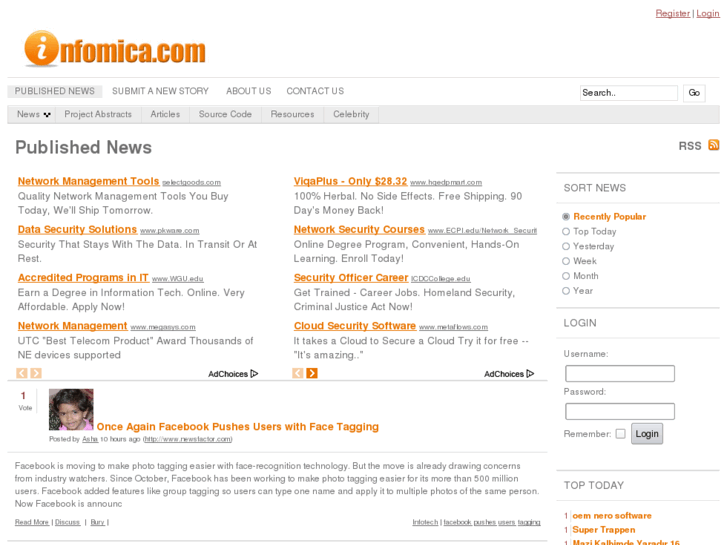This screenshot has height=545, width=727.
Task: Open About Us tab
Action: [x=249, y=91]
